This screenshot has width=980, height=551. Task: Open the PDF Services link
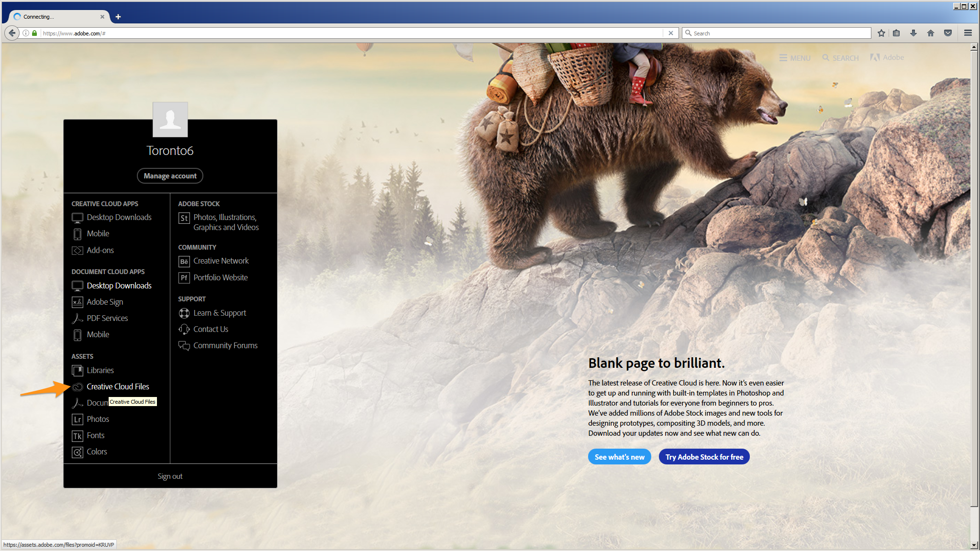tap(107, 319)
